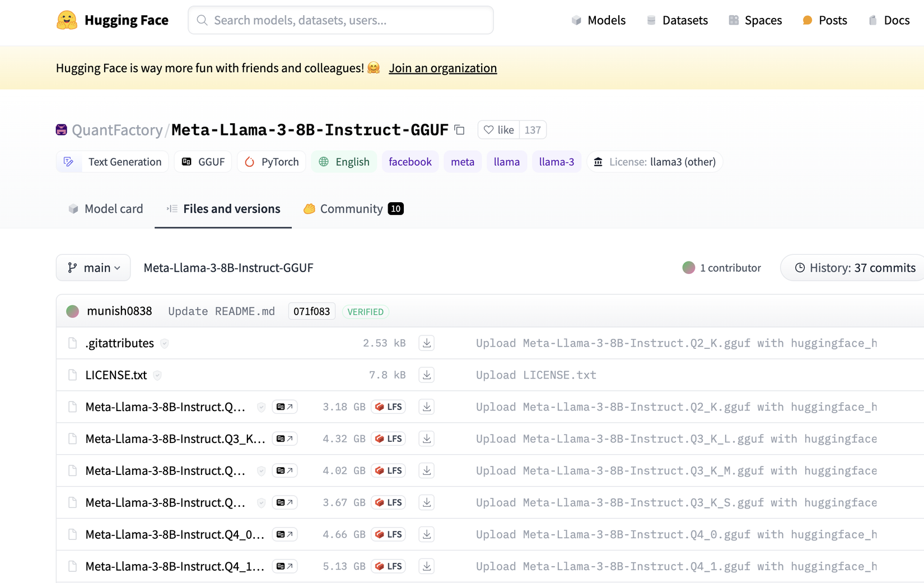
Task: Open the .gitattributes file
Action: pos(120,343)
